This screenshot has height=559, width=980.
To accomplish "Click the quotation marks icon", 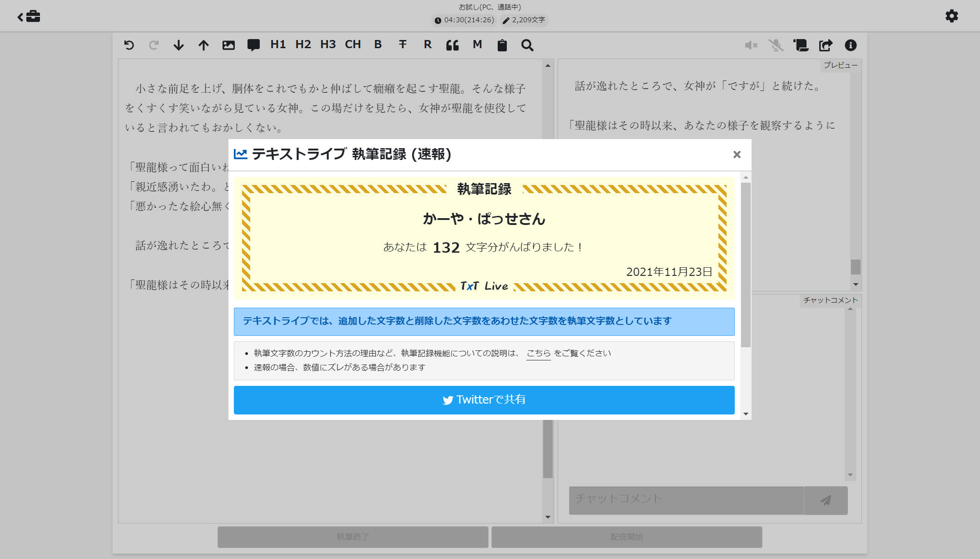I will pyautogui.click(x=452, y=45).
